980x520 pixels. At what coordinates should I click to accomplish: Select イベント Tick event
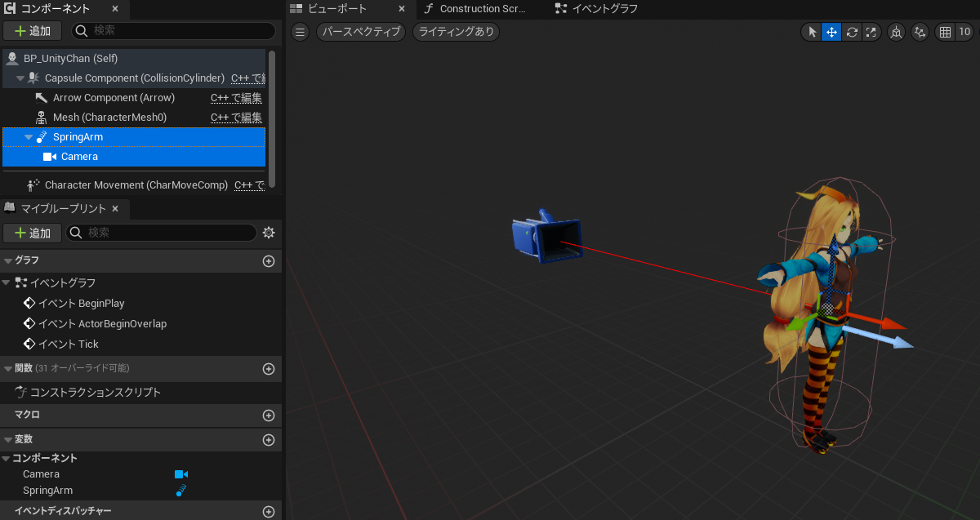[69, 344]
